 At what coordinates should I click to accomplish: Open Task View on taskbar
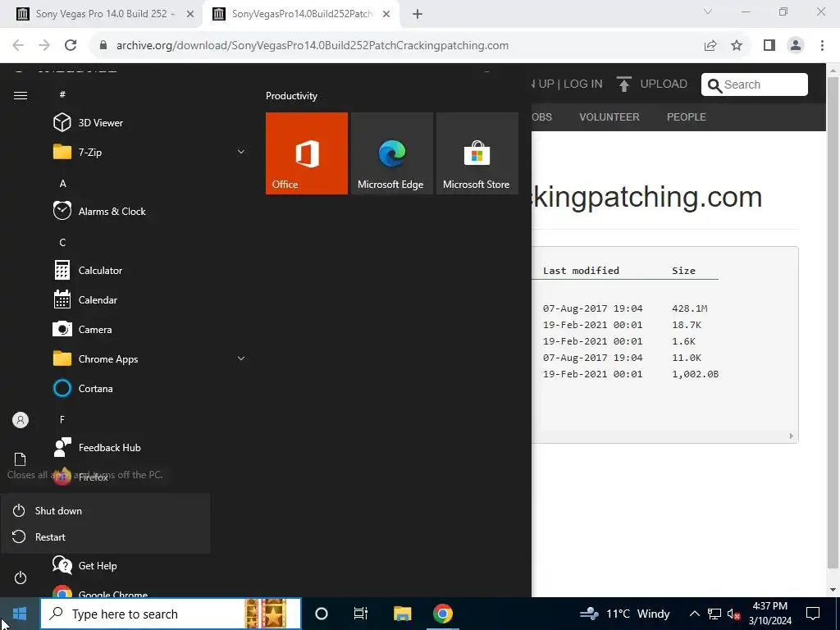(361, 614)
